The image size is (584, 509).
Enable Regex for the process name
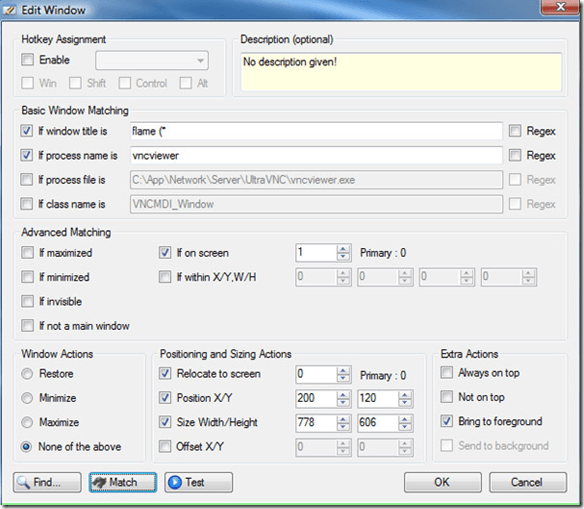[x=515, y=155]
